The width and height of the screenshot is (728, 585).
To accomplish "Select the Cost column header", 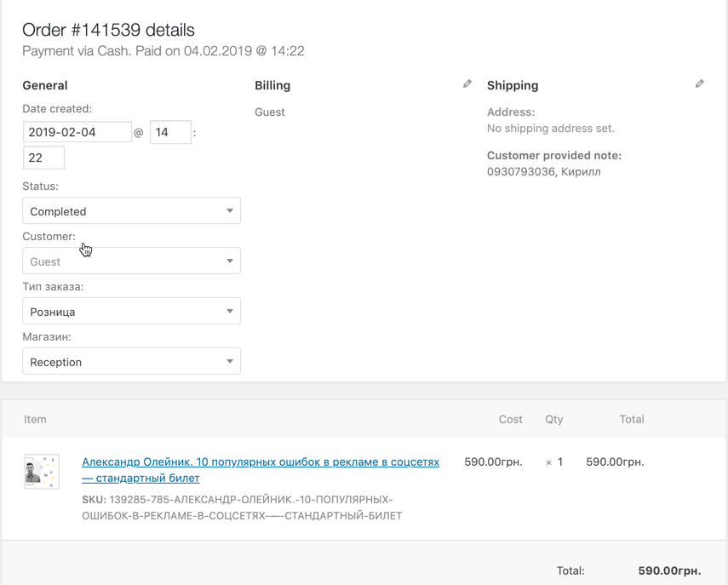I will point(511,419).
